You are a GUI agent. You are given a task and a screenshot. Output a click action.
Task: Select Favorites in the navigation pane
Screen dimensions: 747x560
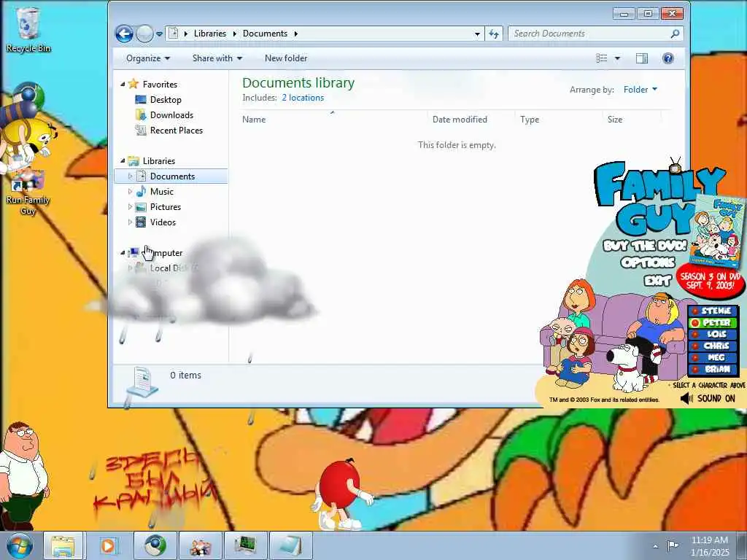click(160, 85)
